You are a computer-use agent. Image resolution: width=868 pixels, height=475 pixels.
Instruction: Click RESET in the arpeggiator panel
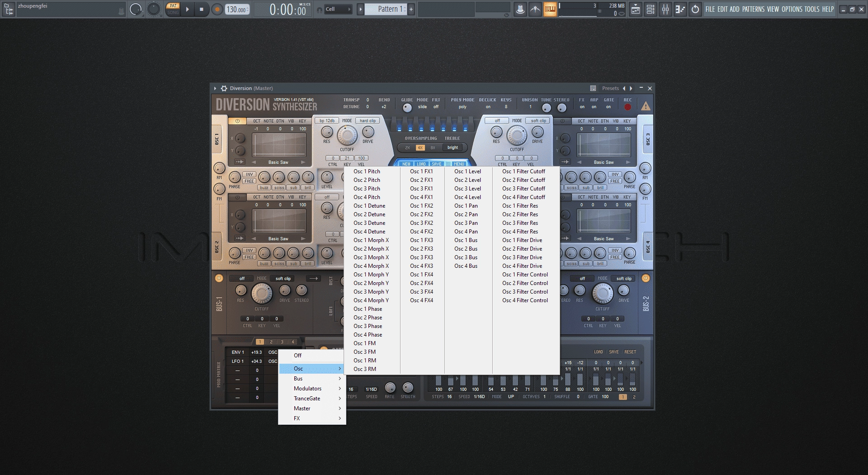pyautogui.click(x=630, y=352)
